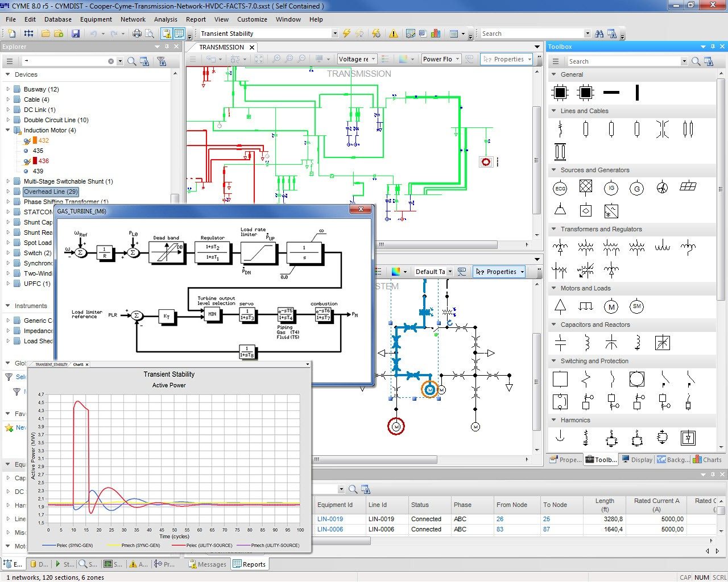The height and width of the screenshot is (582, 728).
Task: Select the double-circuit line symbol in Toolbox
Action: click(x=688, y=129)
